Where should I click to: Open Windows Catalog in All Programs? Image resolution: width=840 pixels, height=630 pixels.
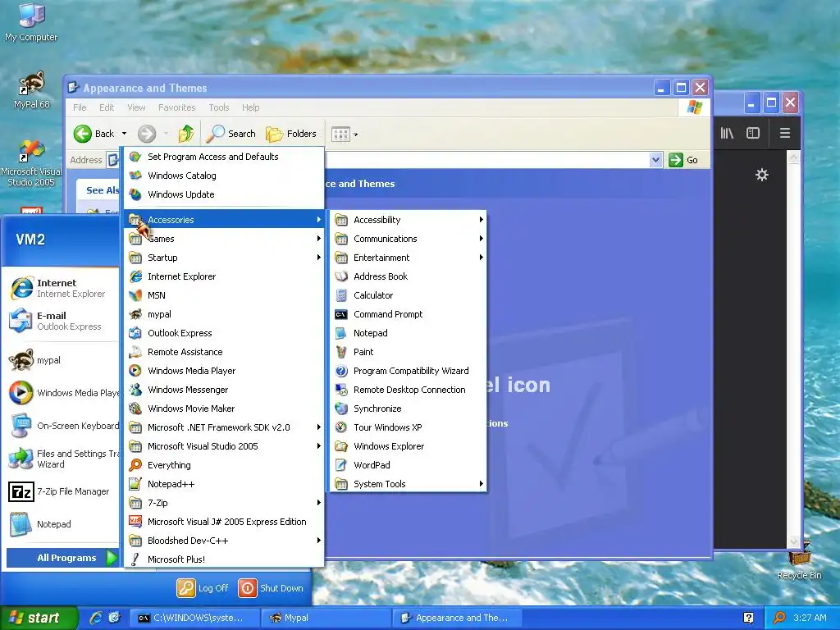[224, 176]
